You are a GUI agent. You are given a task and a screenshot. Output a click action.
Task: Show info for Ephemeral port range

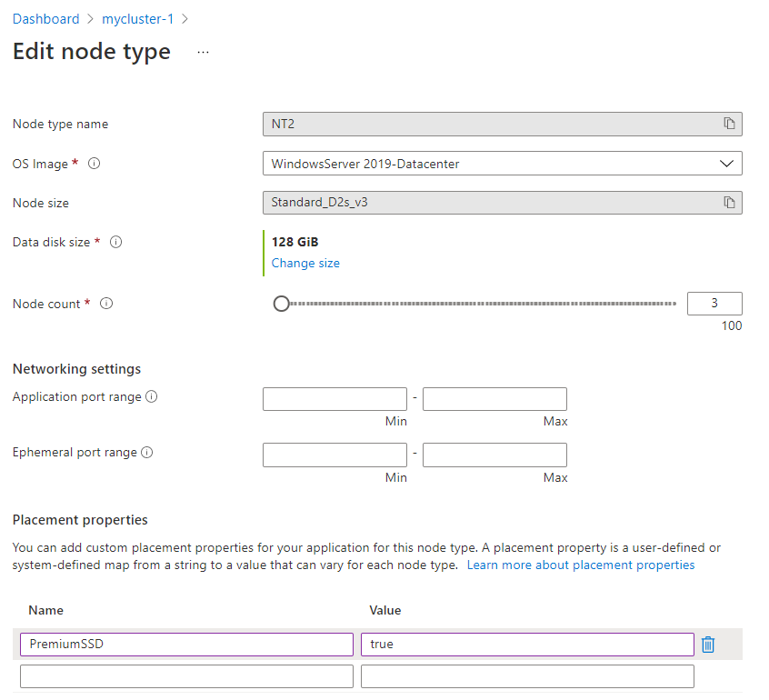(147, 453)
